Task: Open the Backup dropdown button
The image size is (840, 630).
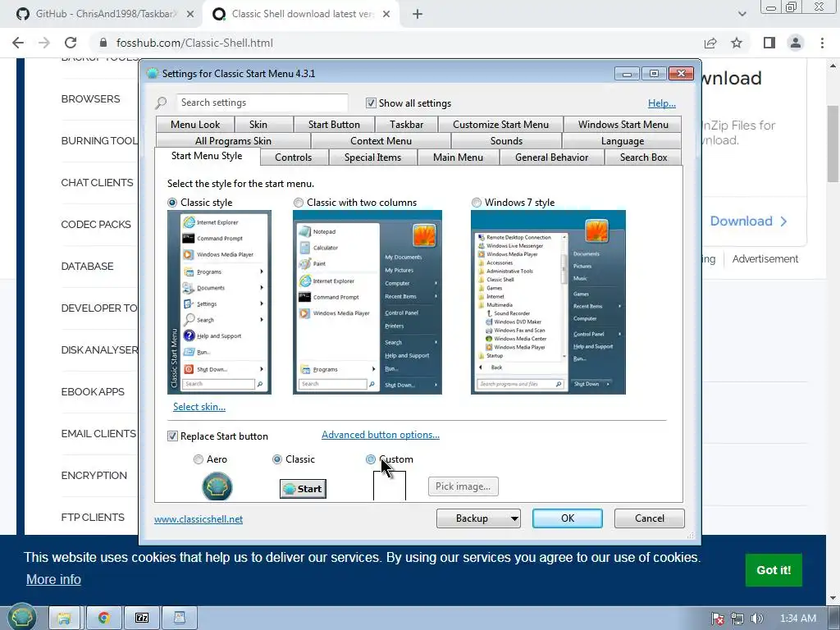Action: 478,518
